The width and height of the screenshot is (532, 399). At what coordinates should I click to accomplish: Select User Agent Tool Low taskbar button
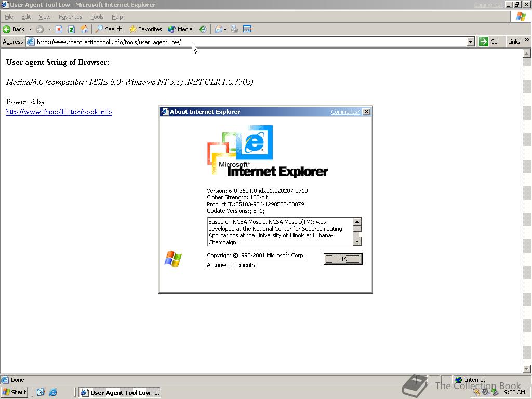(119, 393)
